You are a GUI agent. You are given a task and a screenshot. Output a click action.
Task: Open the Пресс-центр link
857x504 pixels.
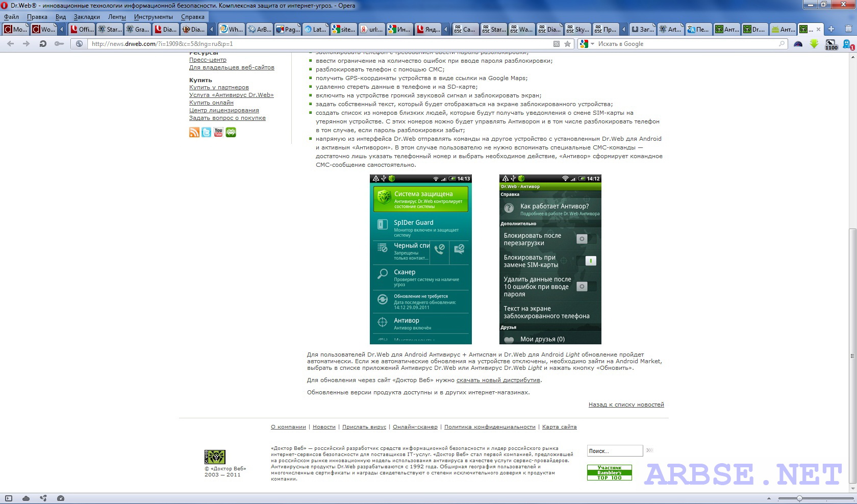pos(208,60)
